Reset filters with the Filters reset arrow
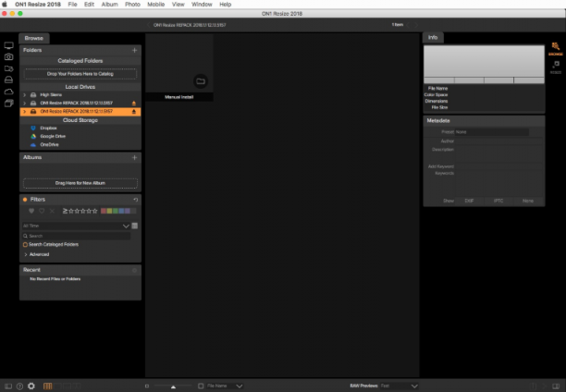Viewport: 566px width, 392px height. [x=135, y=200]
